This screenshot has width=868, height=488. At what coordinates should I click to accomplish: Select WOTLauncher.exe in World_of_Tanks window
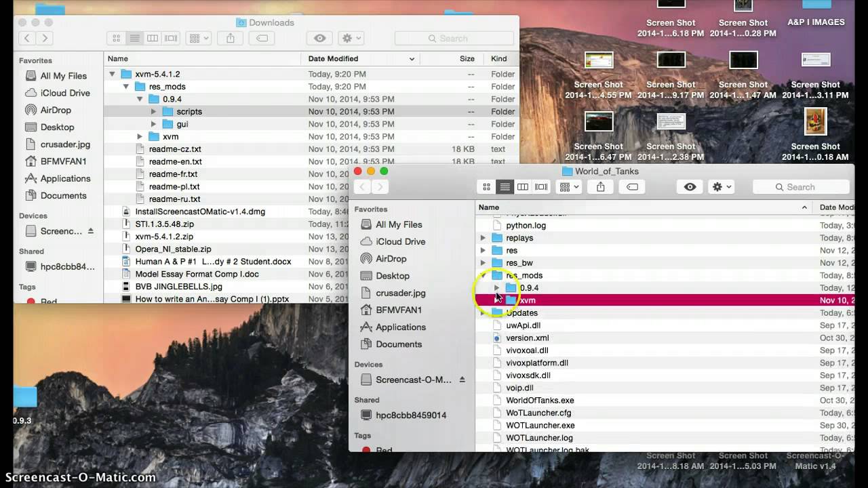540,426
